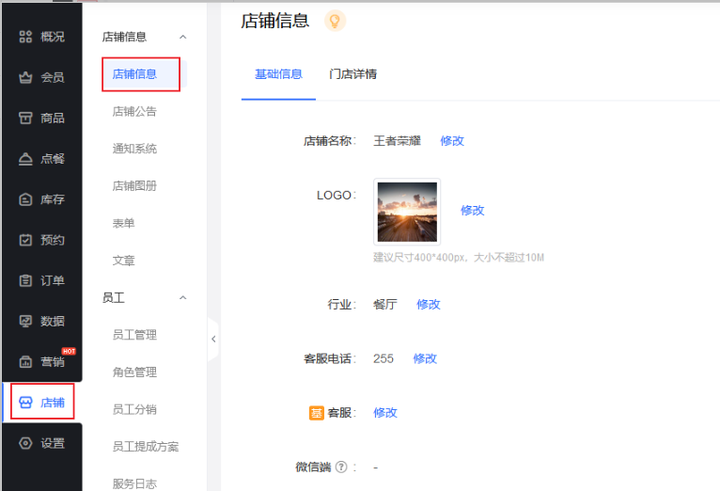720x491 pixels.
Task: Open 员工提成方案 in the submenu
Action: [x=146, y=446]
